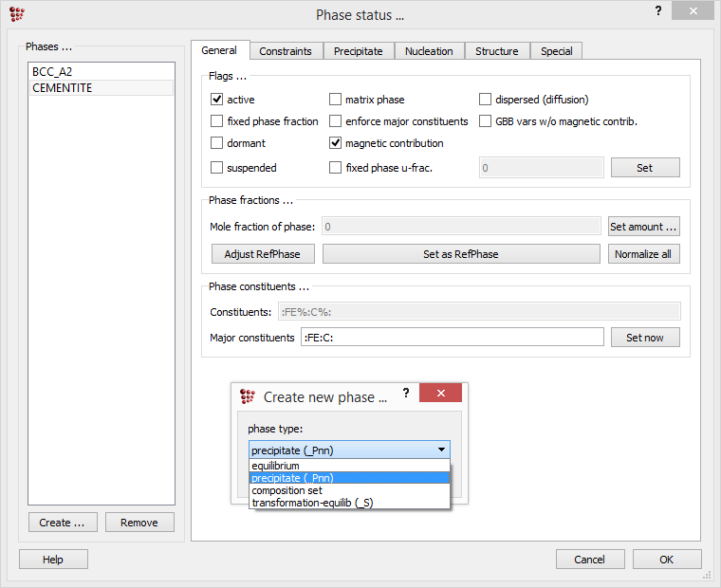Click the Create new phase dialog icon

249,396
